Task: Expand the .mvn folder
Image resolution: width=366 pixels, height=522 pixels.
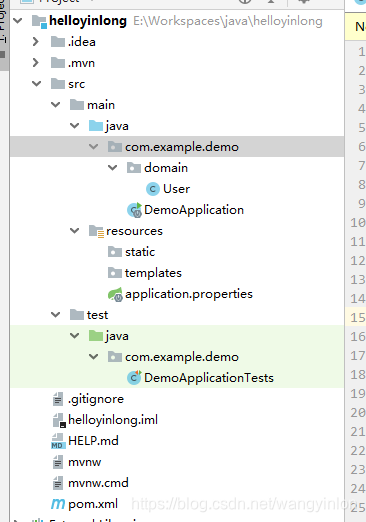Action: click(36, 63)
